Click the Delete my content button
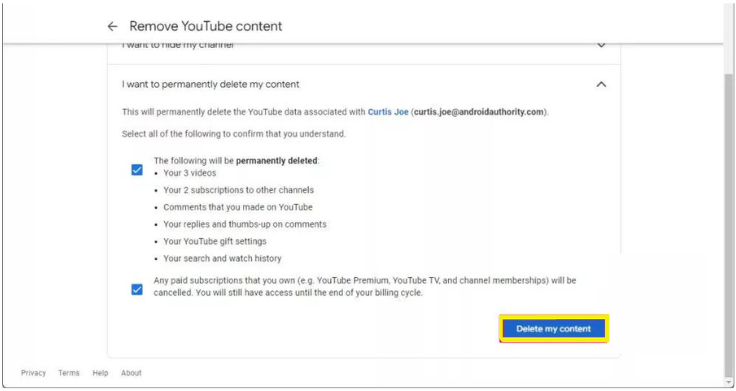This screenshot has height=391, width=736. (553, 329)
